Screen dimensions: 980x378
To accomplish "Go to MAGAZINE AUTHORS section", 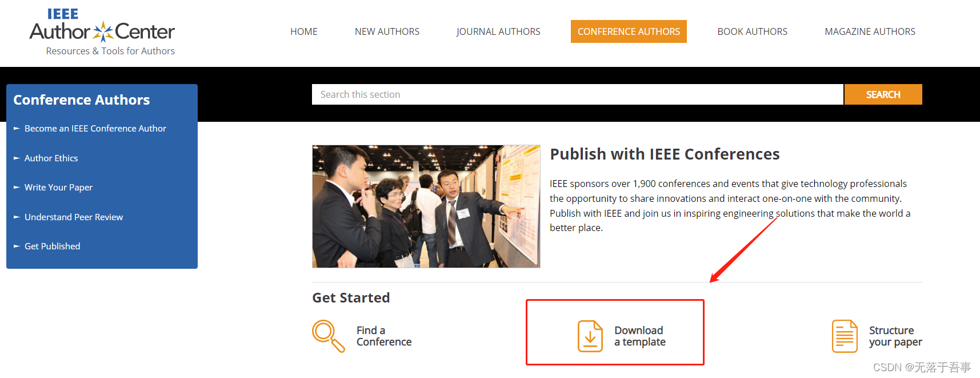I will click(870, 31).
